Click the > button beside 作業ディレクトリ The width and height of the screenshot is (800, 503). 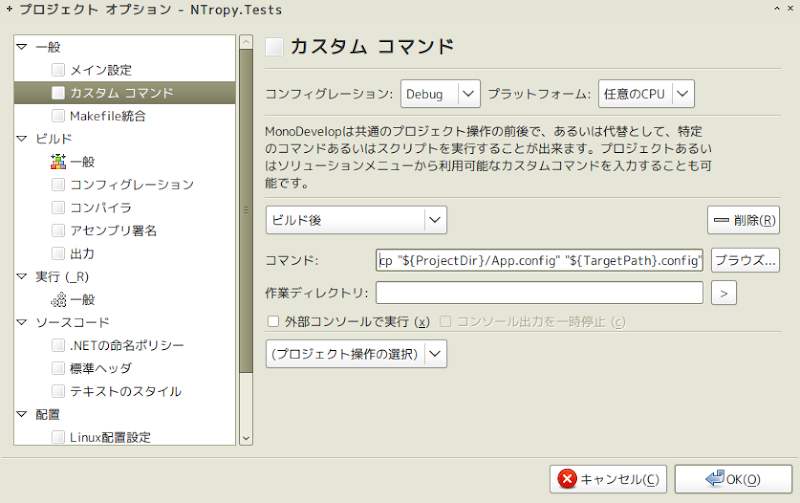[723, 293]
